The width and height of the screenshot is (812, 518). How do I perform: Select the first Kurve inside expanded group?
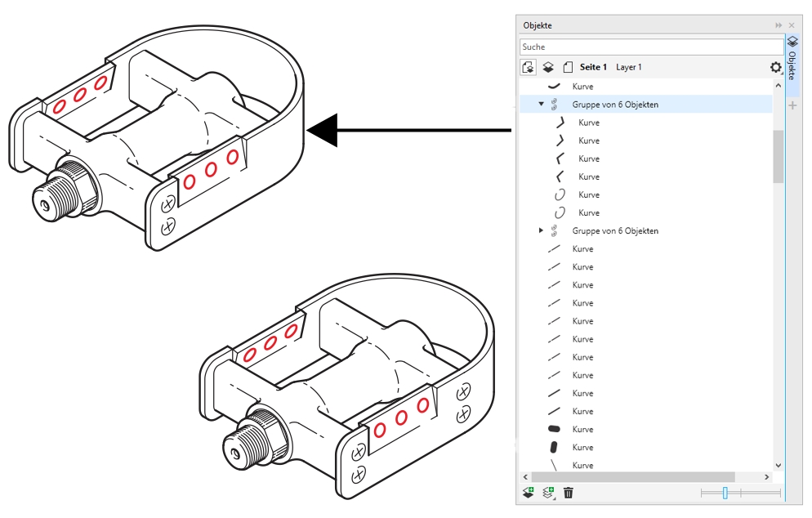[x=588, y=123]
